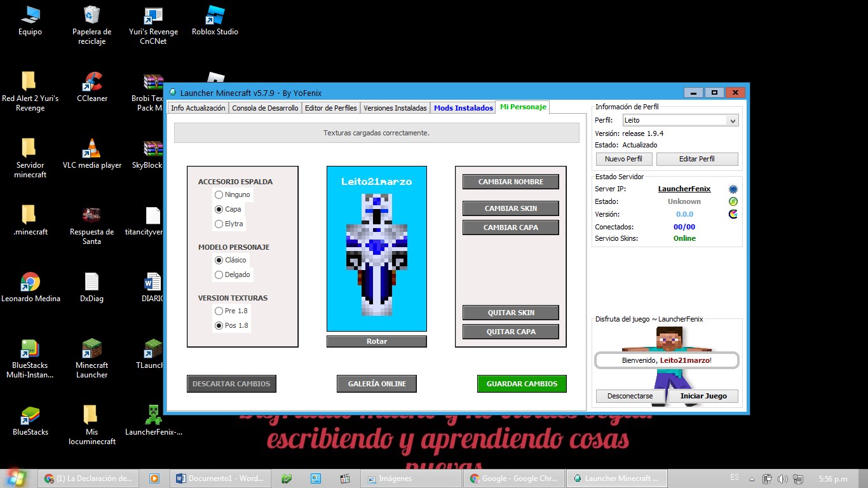This screenshot has width=868, height=488.
Task: Start the game with Iniciar Juego
Action: [x=703, y=396]
